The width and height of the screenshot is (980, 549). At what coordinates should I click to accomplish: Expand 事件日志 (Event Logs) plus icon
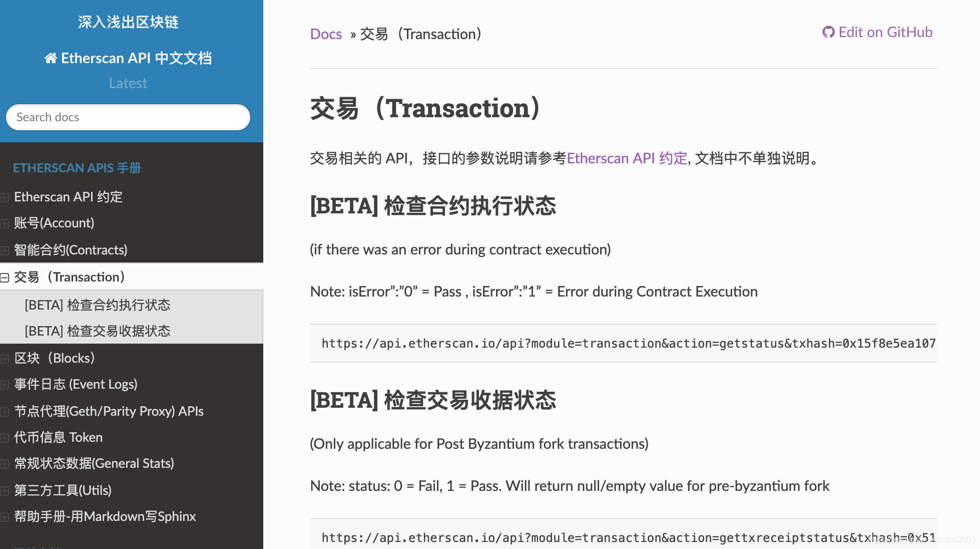coord(5,385)
